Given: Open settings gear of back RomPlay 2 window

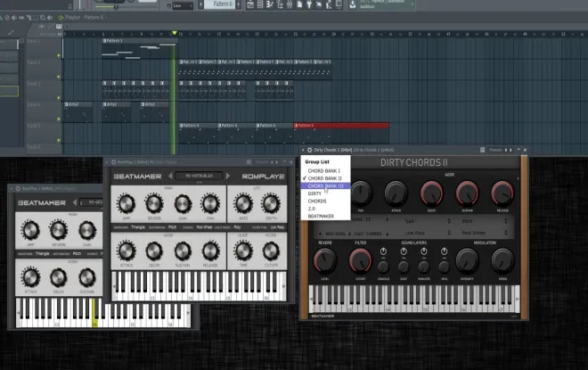Looking at the screenshot, I should tap(18, 188).
